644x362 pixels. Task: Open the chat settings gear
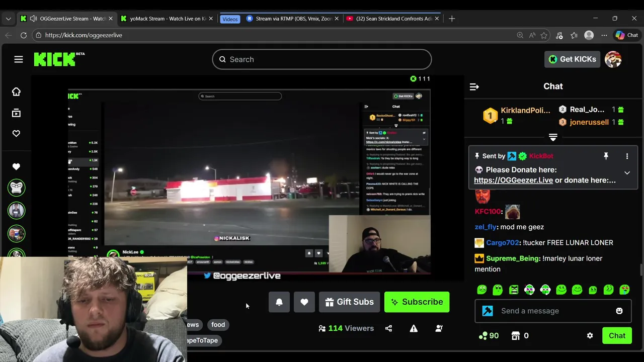pos(590,335)
